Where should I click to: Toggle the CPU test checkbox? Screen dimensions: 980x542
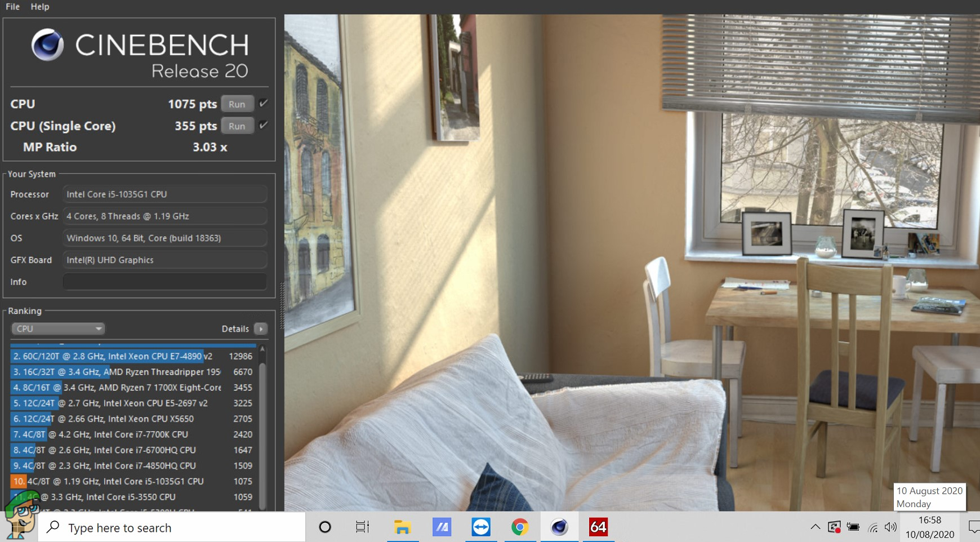(x=263, y=103)
